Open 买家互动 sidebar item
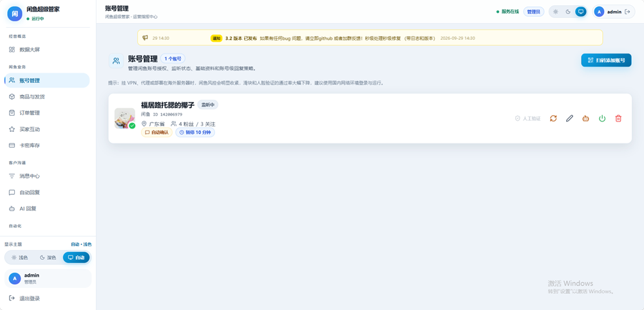 pyautogui.click(x=47, y=129)
